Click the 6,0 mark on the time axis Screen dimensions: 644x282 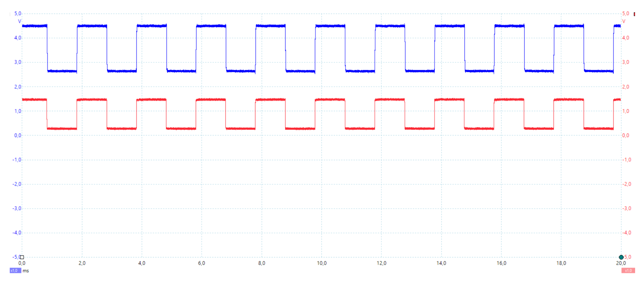[202, 263]
